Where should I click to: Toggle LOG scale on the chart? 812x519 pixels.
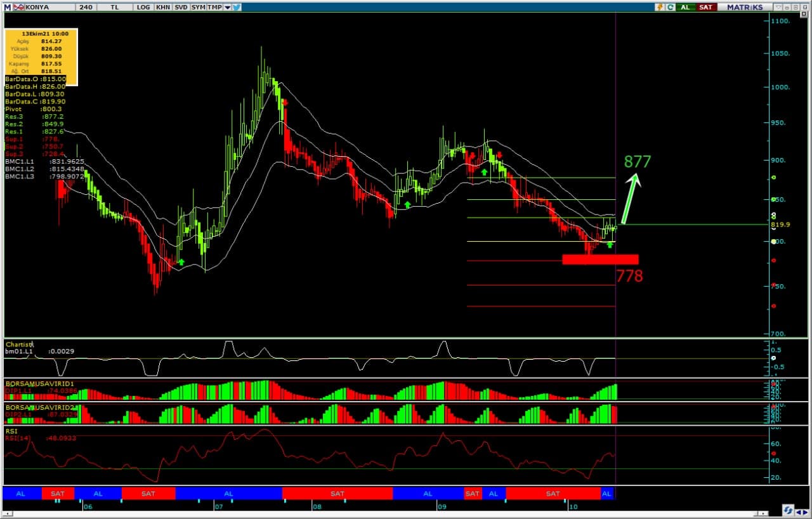(x=143, y=7)
